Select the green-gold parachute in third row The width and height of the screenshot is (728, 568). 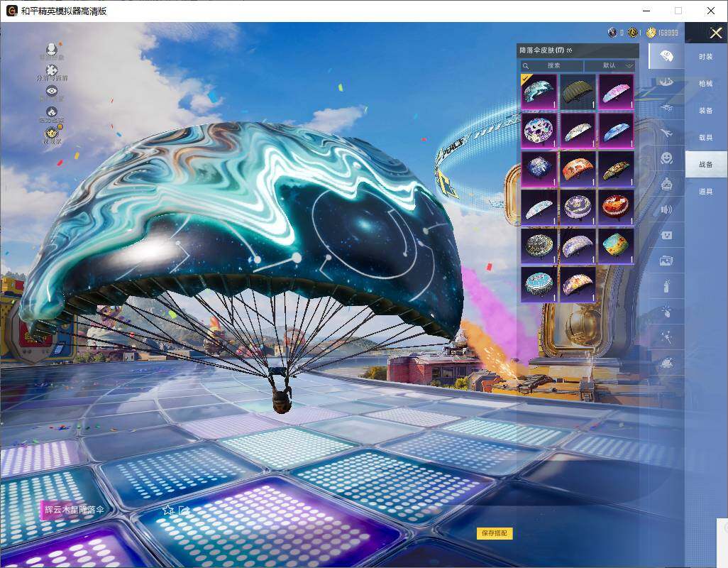[x=616, y=168]
